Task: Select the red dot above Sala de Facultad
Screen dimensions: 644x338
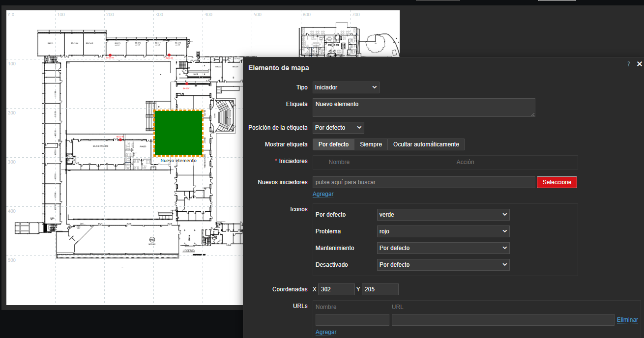Action: pos(120,140)
